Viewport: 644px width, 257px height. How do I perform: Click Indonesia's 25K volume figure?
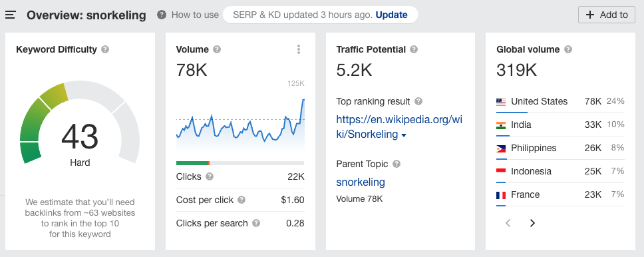[593, 171]
